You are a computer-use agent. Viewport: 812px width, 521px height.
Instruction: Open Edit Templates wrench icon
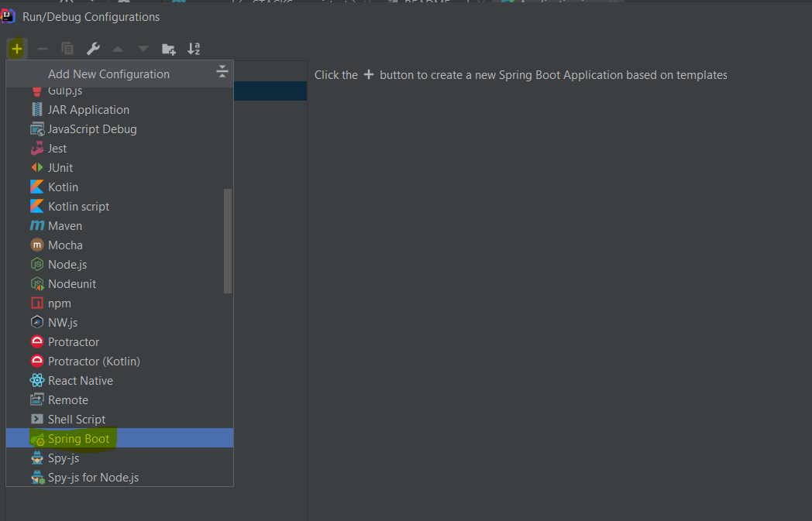(x=93, y=49)
